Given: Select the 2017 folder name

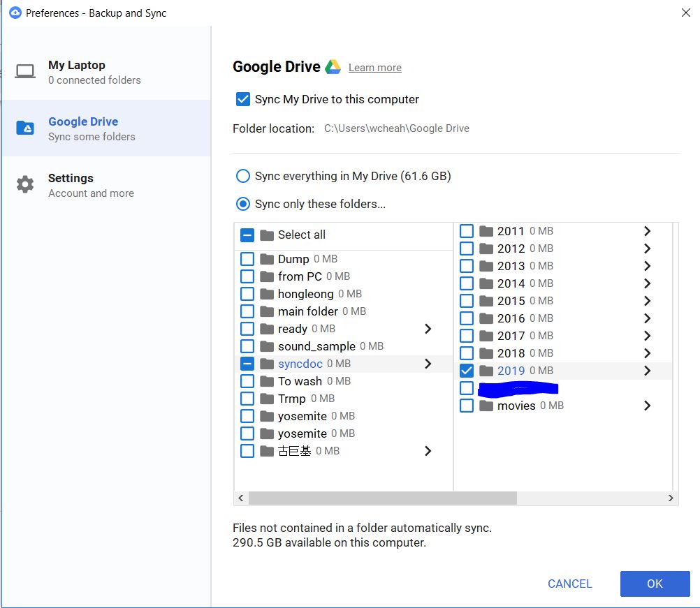Looking at the screenshot, I should pos(511,336).
